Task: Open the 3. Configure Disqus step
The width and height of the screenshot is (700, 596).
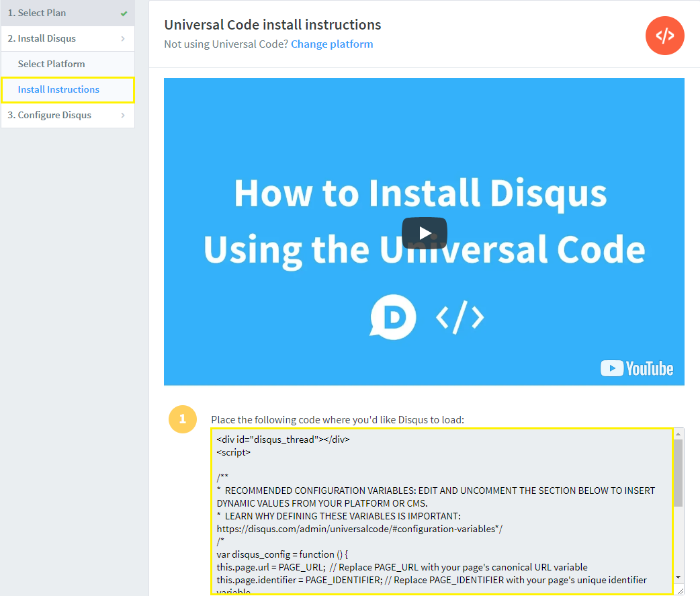Action: coord(68,115)
